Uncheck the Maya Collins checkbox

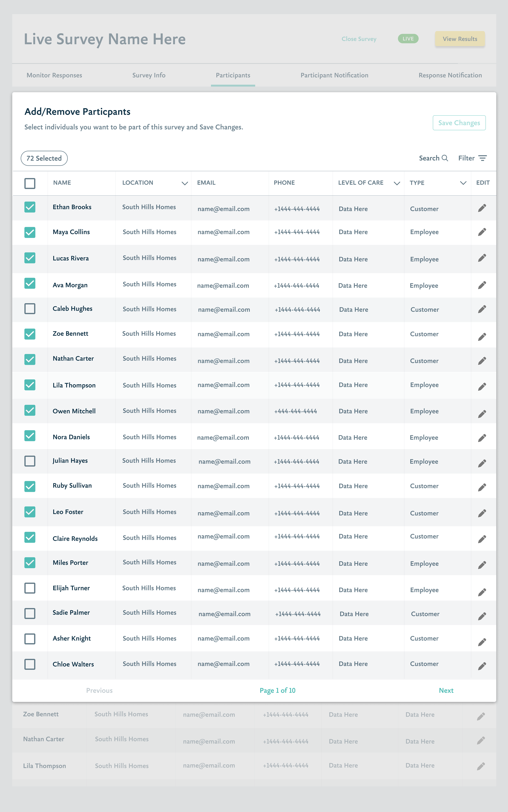30,232
